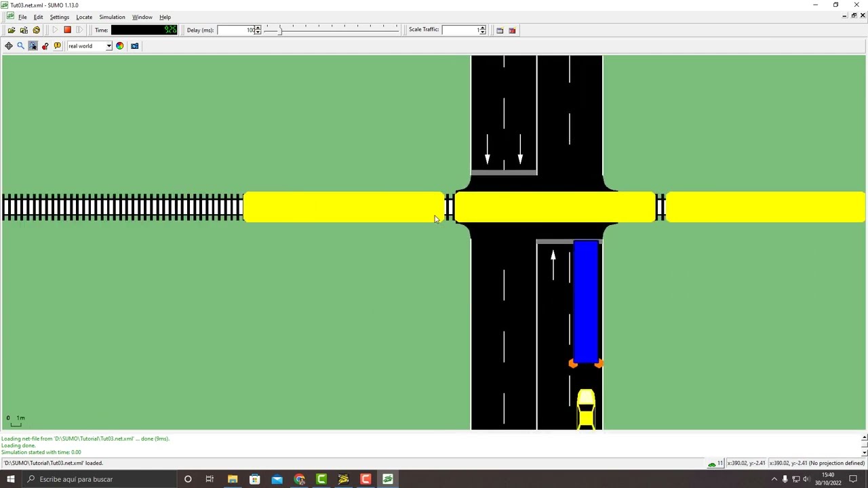Click the volume speaker tray icon
The width and height of the screenshot is (868, 488).
[806, 479]
